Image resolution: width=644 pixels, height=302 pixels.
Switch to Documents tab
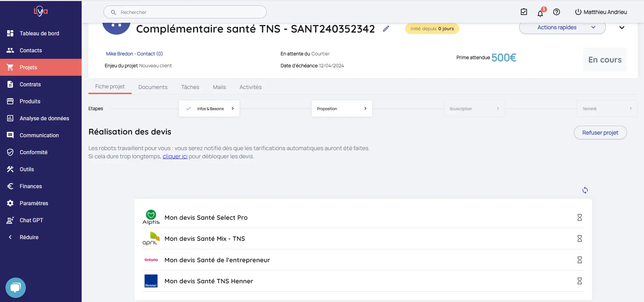[153, 87]
